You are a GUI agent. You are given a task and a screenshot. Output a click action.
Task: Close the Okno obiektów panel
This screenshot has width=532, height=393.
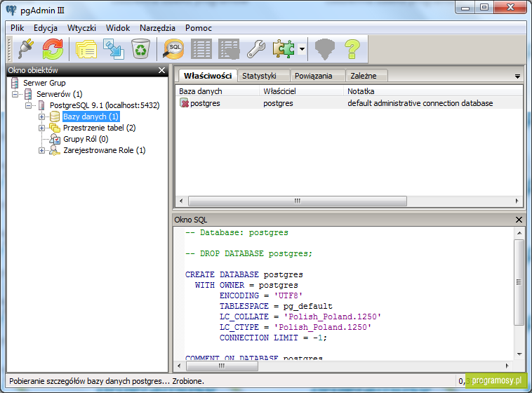coord(162,70)
